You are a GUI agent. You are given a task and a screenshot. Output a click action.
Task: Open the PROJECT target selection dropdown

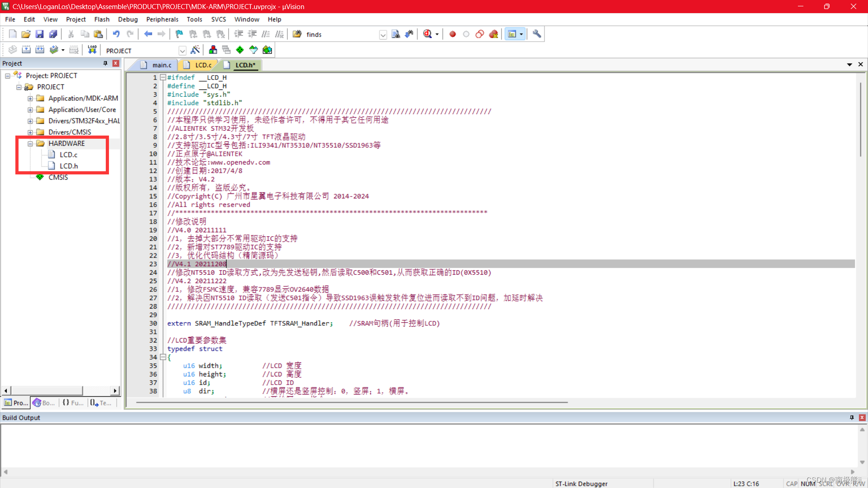pyautogui.click(x=183, y=50)
